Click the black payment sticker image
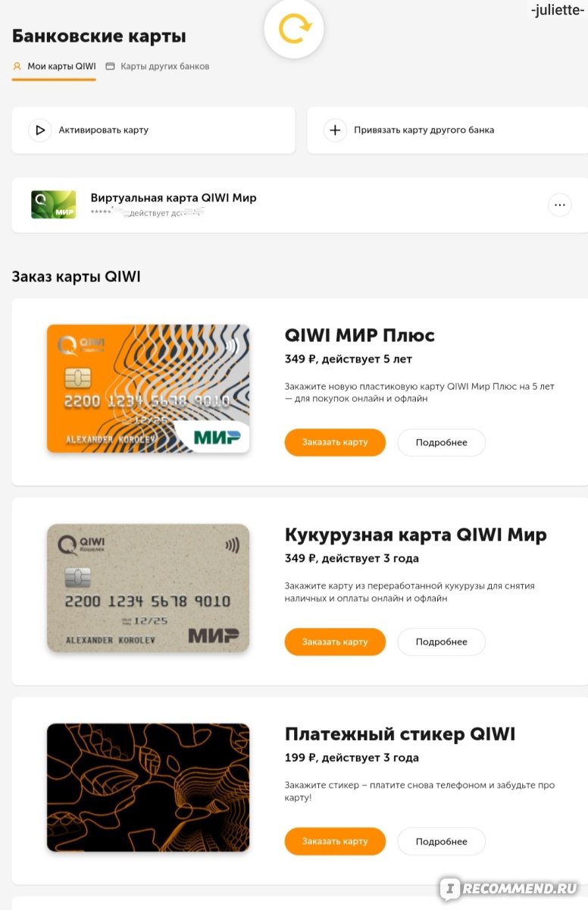The height and width of the screenshot is (910, 588). click(x=148, y=787)
